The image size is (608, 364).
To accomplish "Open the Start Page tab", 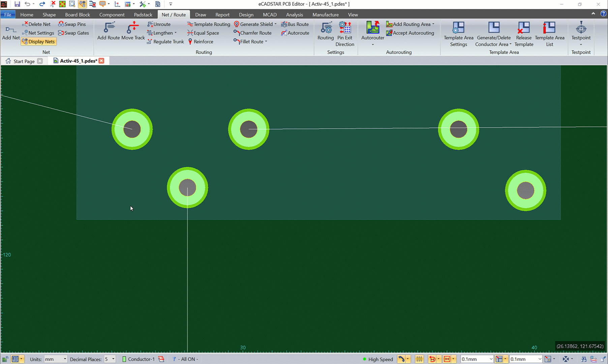I will 24,61.
